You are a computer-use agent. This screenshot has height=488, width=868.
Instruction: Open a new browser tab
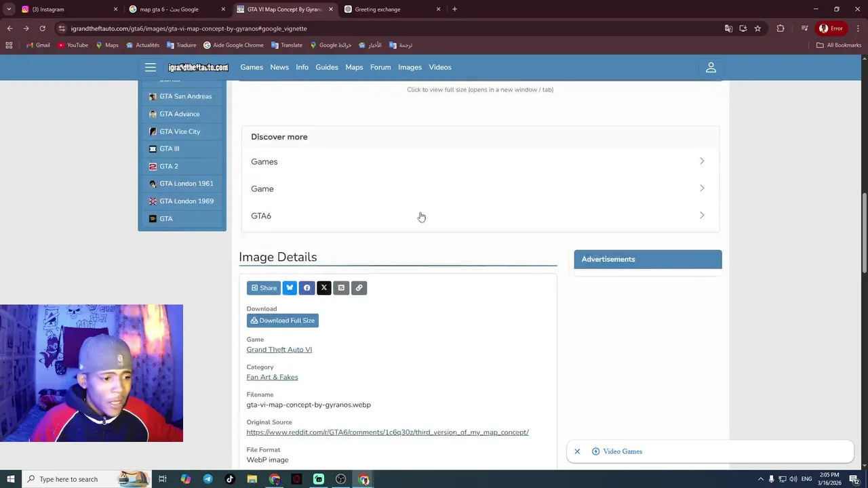click(x=454, y=9)
